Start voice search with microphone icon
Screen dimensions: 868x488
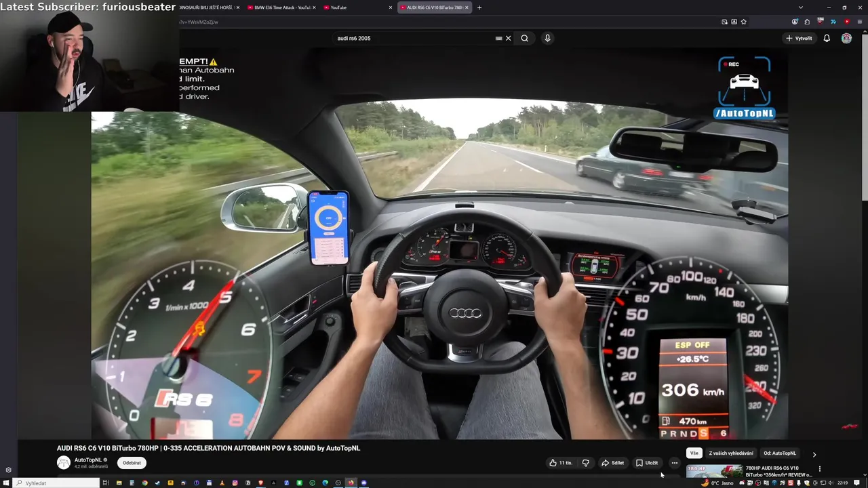(x=547, y=39)
